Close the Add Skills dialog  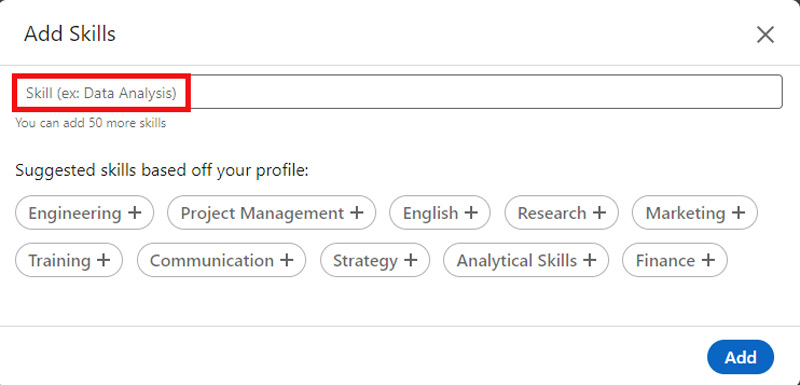click(765, 35)
